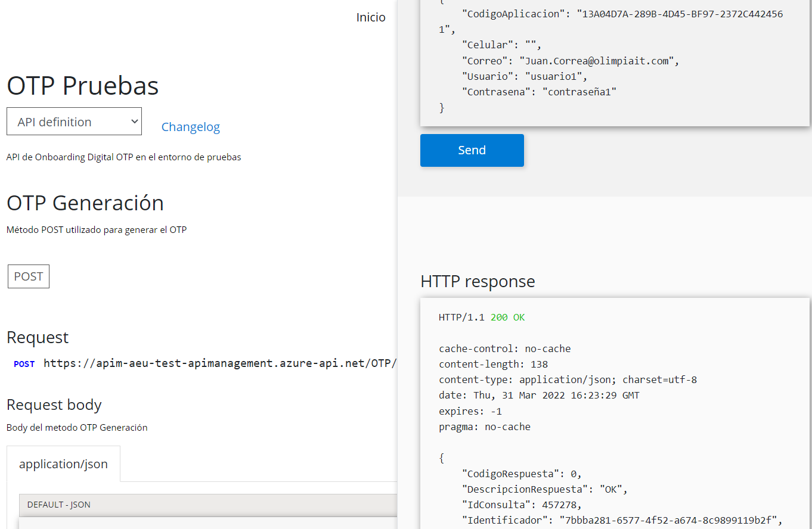
Task: Click the Inicio navigation menu item
Action: [x=371, y=17]
